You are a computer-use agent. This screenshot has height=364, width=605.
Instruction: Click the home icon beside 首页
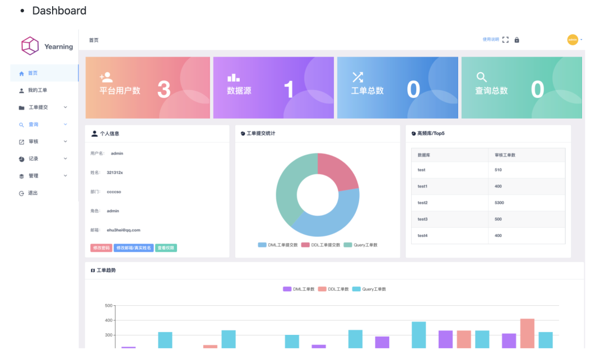pyautogui.click(x=22, y=73)
